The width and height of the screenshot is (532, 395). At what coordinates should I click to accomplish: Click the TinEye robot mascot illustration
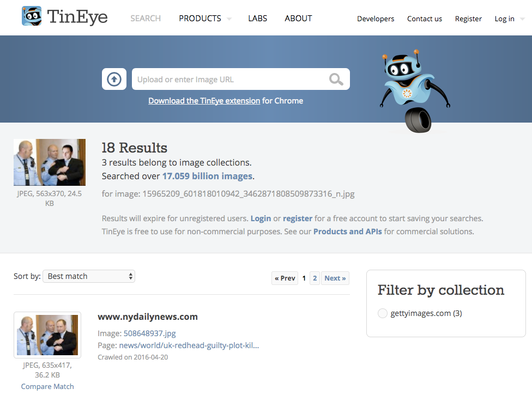[415, 91]
